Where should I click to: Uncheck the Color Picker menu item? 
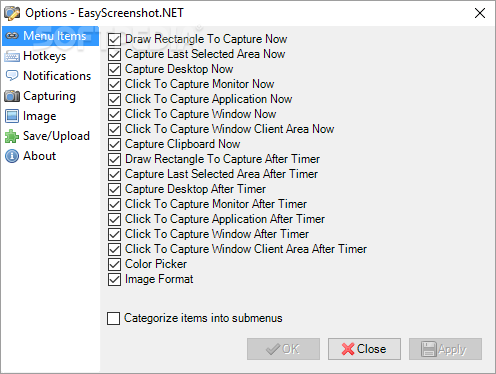point(114,264)
